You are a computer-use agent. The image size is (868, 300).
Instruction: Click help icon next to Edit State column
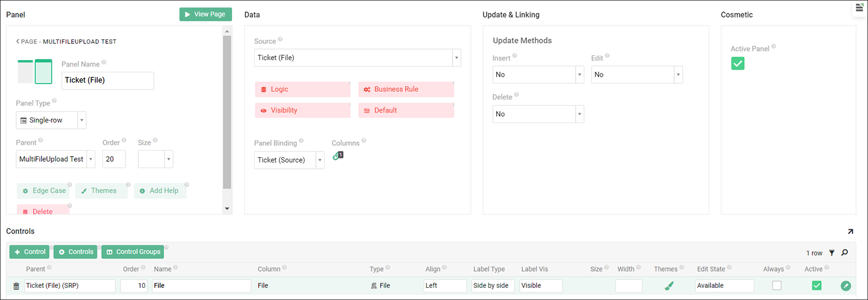point(729,268)
